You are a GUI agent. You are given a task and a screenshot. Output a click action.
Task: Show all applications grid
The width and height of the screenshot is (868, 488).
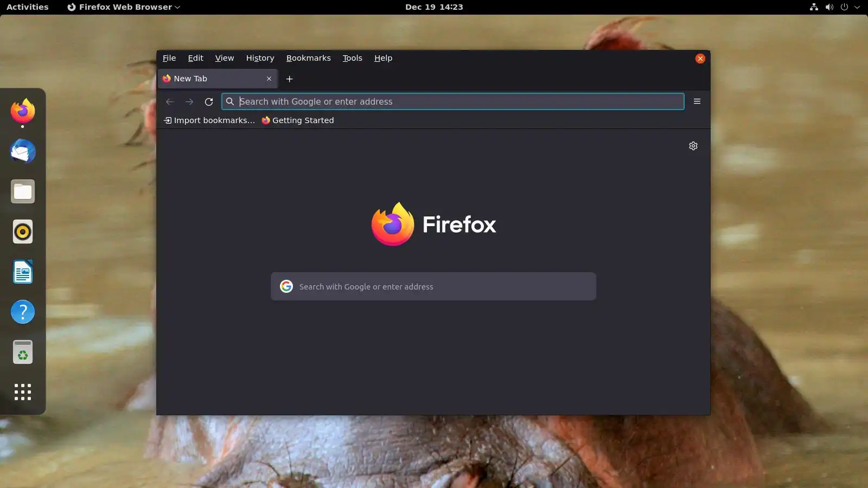(23, 392)
